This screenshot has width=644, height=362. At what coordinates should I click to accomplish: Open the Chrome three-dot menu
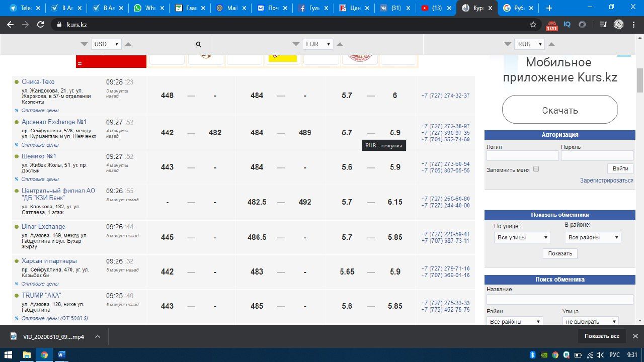[x=633, y=24]
